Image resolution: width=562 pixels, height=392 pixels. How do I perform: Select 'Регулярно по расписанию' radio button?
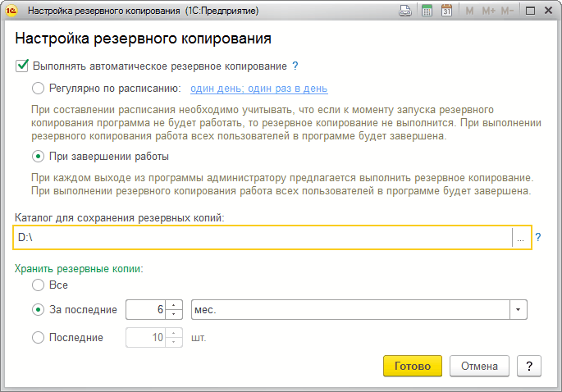pos(38,89)
